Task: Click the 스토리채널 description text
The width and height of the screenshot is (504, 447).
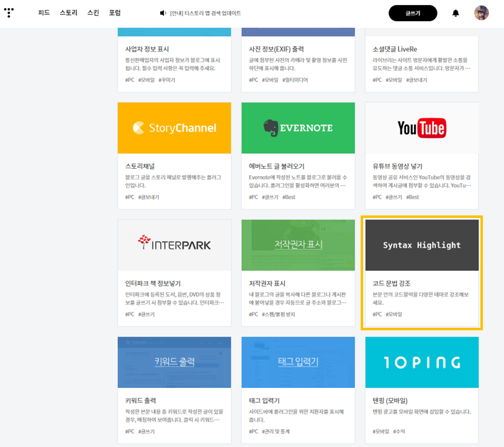Action: point(173,181)
